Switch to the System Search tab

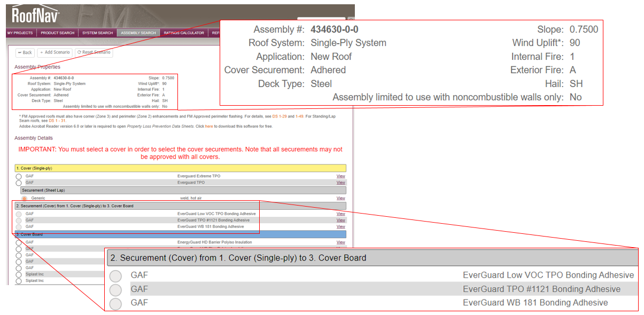click(x=98, y=33)
